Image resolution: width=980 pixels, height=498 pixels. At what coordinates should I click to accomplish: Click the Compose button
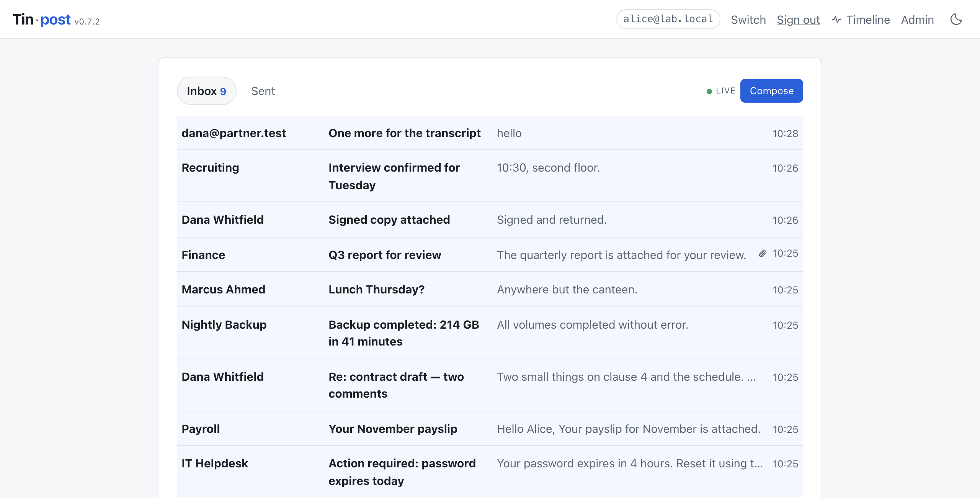(772, 91)
